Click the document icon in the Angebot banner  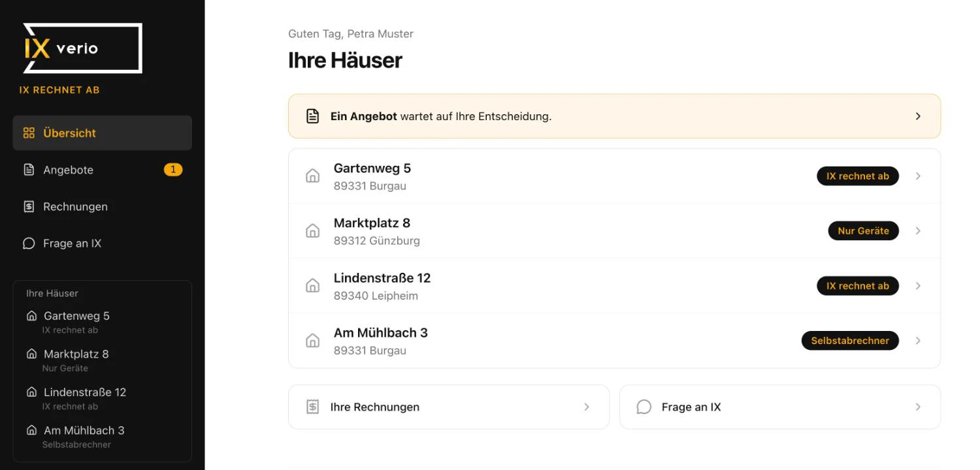tap(313, 116)
